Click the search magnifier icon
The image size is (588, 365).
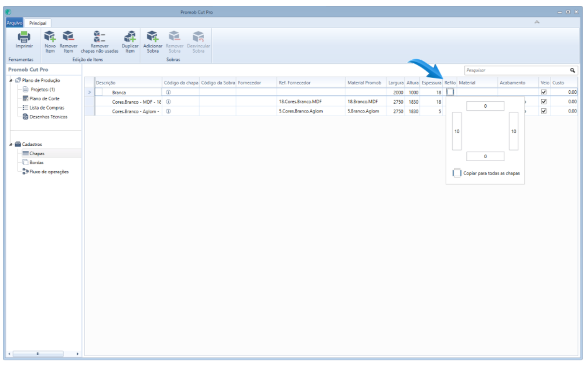coord(573,70)
